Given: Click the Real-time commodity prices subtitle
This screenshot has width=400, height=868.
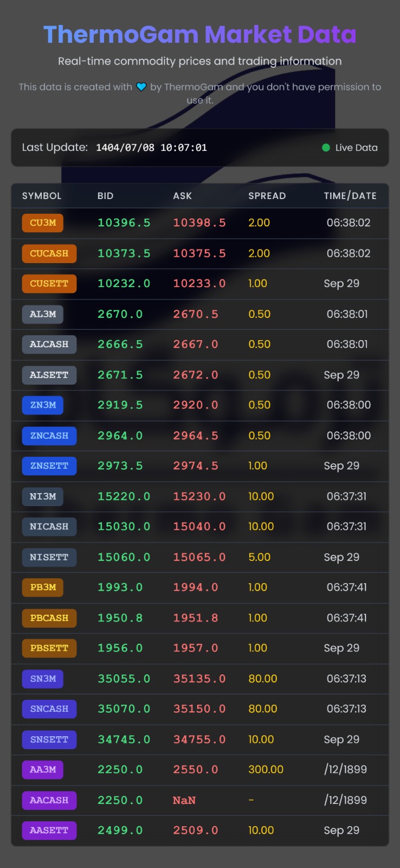Looking at the screenshot, I should (200, 61).
